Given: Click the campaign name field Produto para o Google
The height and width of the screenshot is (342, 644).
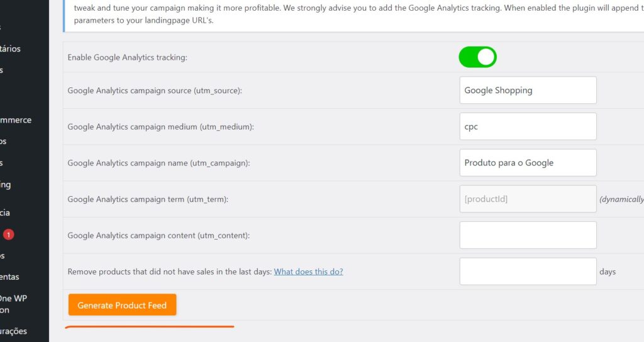Looking at the screenshot, I should (x=528, y=163).
